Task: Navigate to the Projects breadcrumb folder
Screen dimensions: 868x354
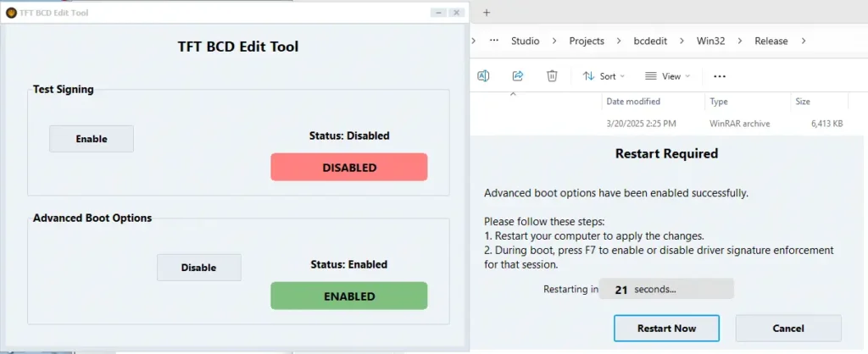Action: point(587,41)
